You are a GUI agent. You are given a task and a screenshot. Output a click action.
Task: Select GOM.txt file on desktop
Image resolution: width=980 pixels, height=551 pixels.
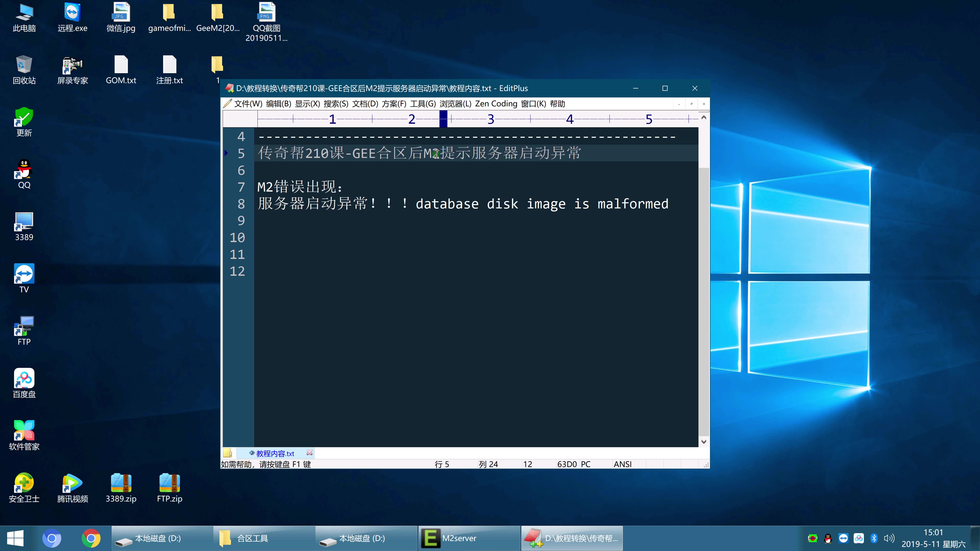click(x=121, y=70)
